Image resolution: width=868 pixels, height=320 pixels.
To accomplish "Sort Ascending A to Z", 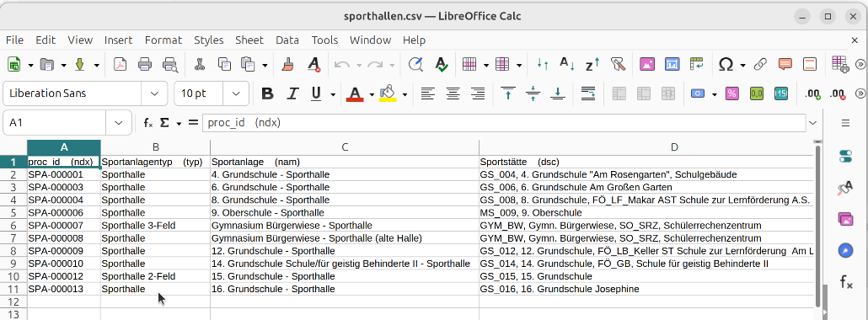I will point(567,65).
